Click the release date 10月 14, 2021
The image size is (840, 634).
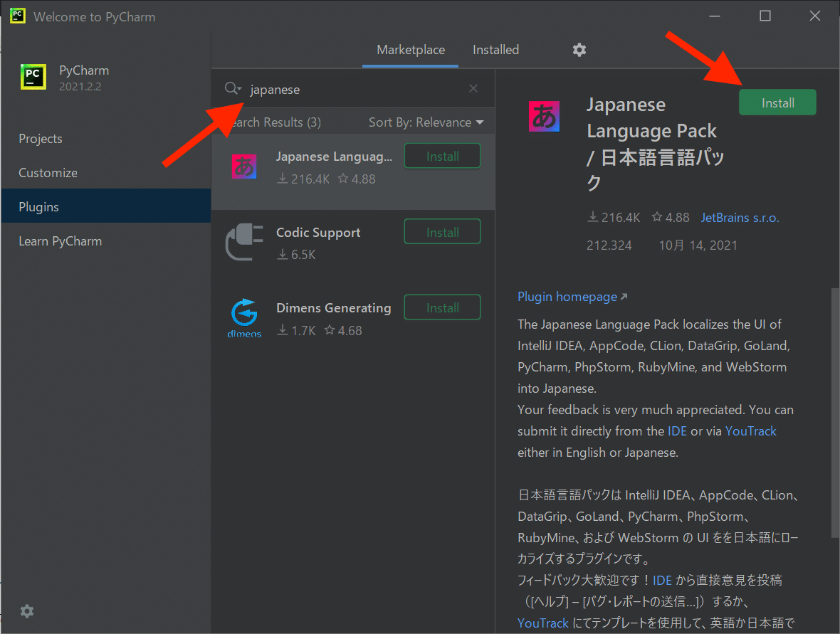pyautogui.click(x=698, y=245)
